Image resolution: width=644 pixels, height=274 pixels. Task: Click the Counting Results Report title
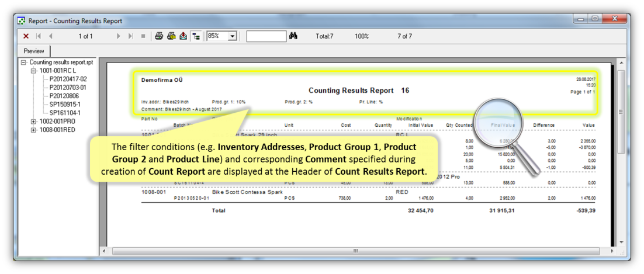(x=351, y=91)
